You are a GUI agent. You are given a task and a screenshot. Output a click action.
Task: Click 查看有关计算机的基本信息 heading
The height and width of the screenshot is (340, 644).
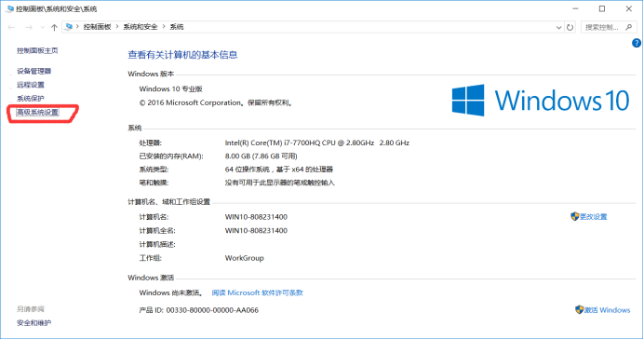pyautogui.click(x=182, y=55)
